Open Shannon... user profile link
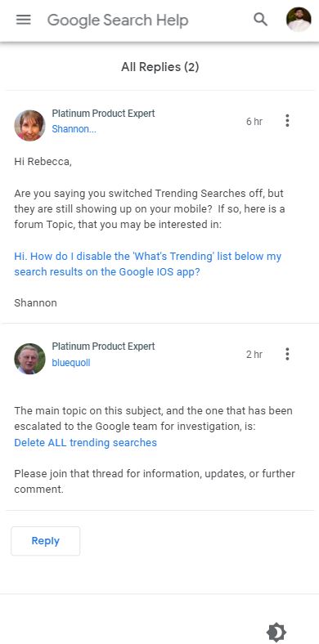 pos(74,129)
